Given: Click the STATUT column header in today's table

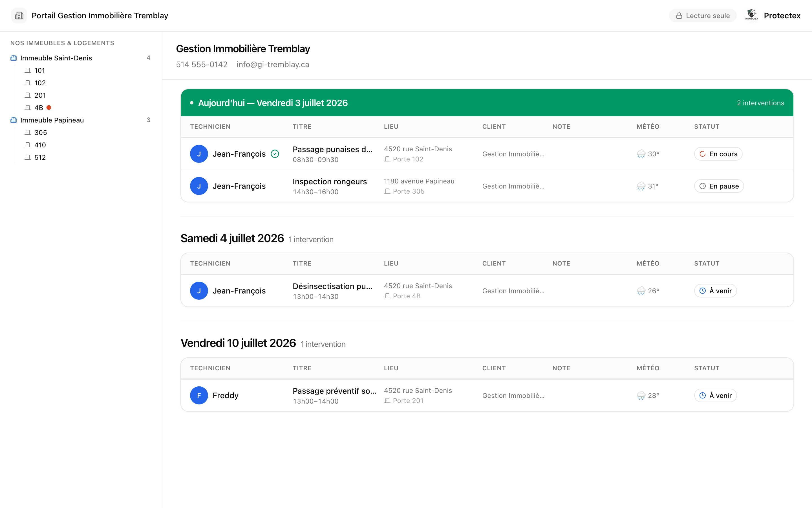Looking at the screenshot, I should [707, 127].
